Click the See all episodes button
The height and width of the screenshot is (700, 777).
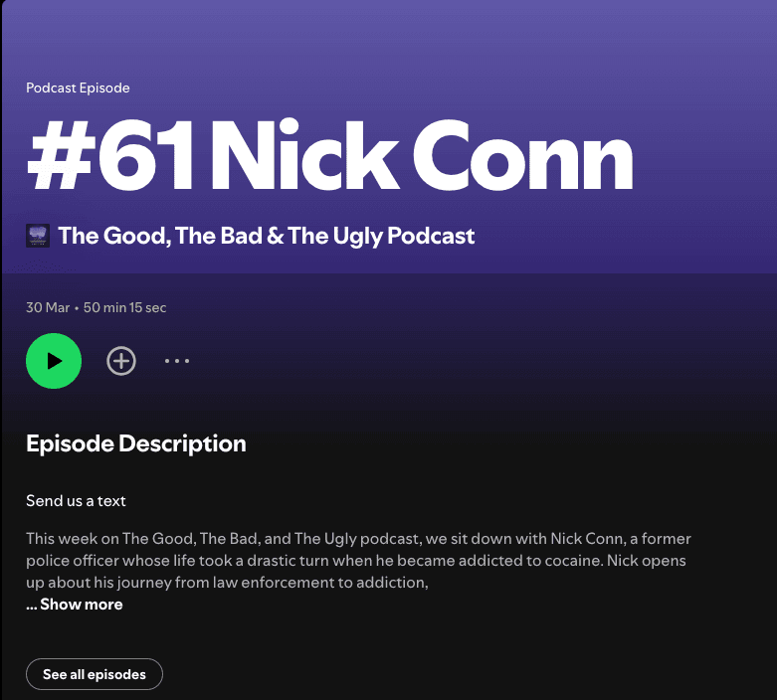[95, 674]
